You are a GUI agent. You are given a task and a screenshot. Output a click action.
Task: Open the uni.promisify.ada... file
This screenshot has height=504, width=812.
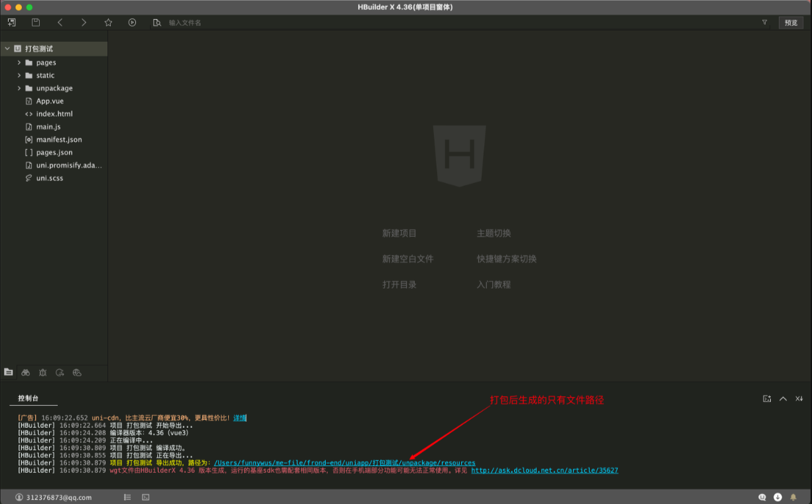tap(69, 165)
